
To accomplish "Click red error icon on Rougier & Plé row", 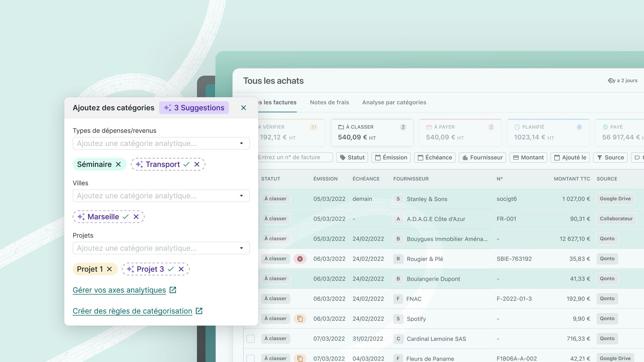I will pos(300,259).
